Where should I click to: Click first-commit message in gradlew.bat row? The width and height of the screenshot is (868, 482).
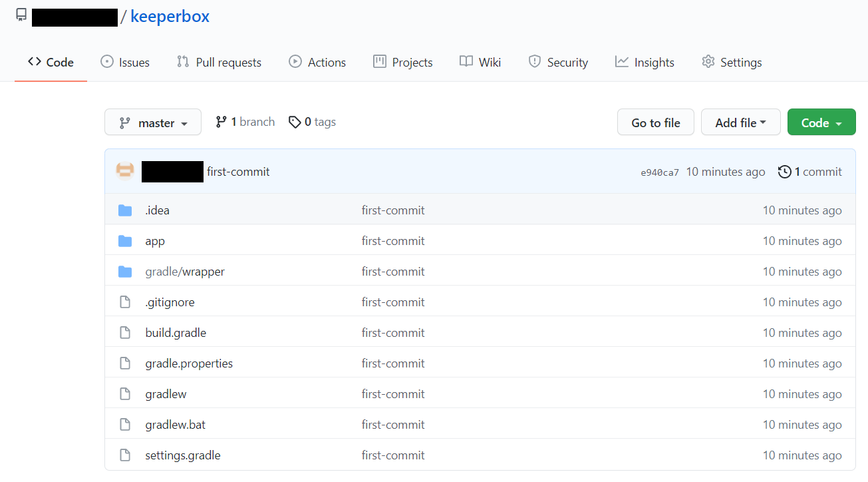tap(393, 425)
